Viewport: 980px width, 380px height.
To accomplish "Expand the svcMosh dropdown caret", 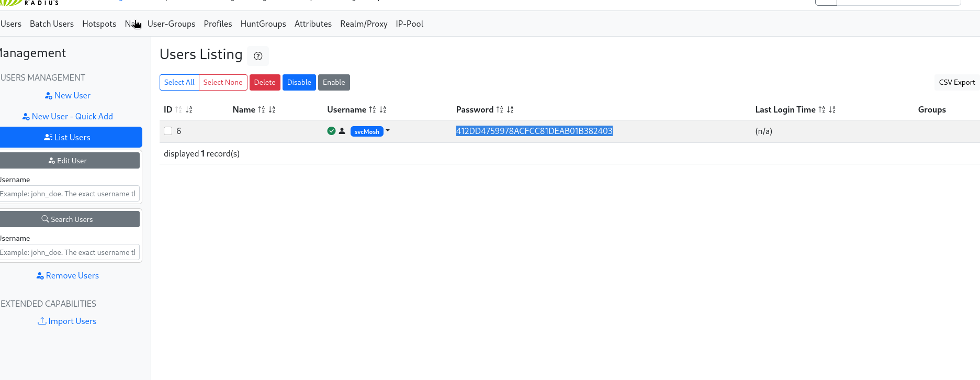I will [x=388, y=131].
